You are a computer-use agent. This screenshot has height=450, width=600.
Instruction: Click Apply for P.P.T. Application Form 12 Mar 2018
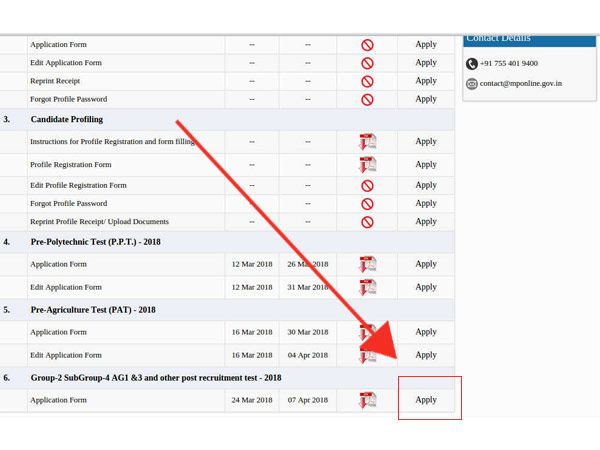(426, 264)
